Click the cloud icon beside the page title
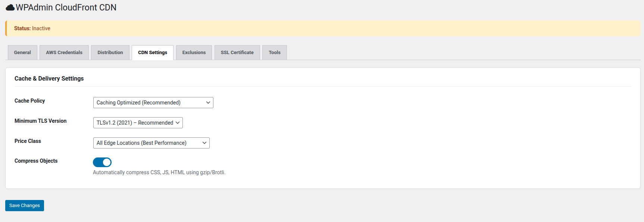This screenshot has height=222, width=644. coord(10,7)
